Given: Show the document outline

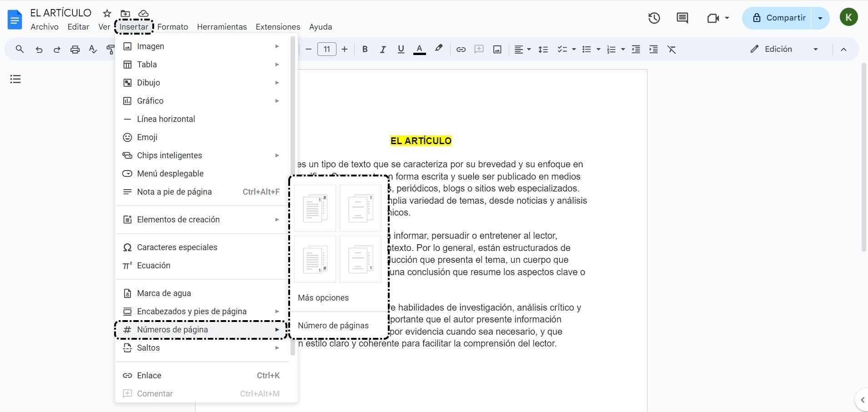Looking at the screenshot, I should tap(15, 79).
